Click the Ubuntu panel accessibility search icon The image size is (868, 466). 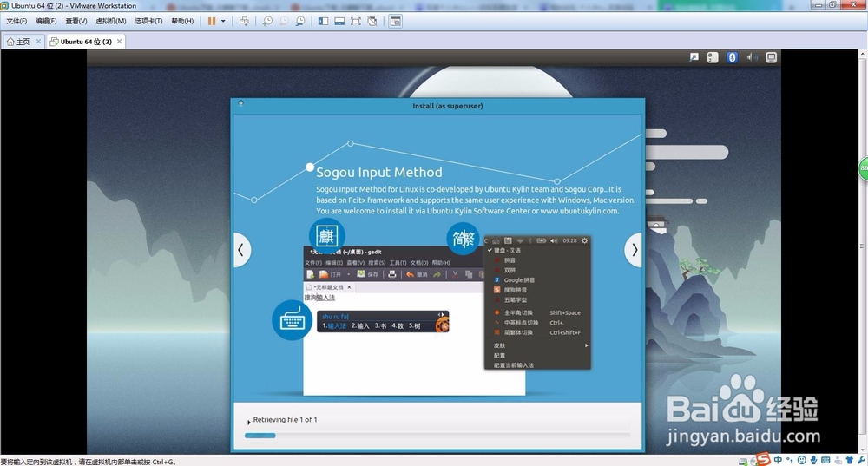pos(694,57)
